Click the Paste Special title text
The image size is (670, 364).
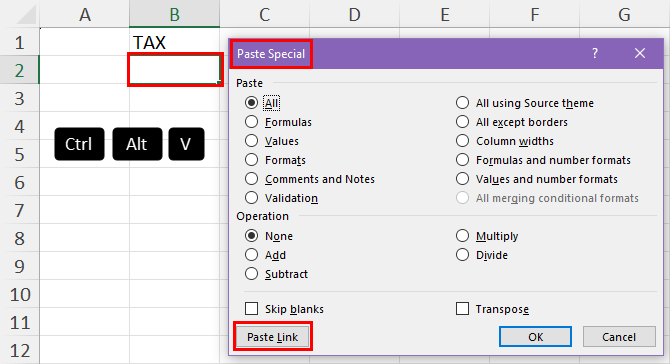click(x=271, y=54)
